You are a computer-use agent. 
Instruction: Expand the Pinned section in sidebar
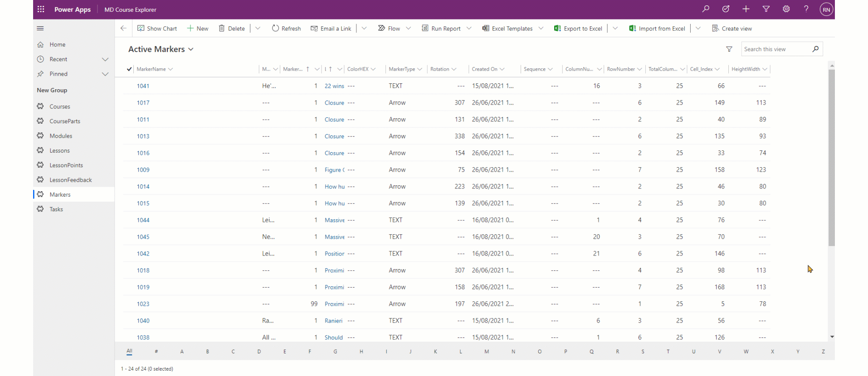[x=105, y=74]
